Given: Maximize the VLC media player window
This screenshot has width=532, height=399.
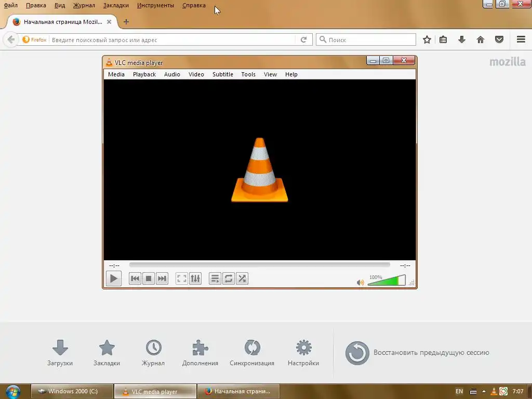Looking at the screenshot, I should coord(386,60).
